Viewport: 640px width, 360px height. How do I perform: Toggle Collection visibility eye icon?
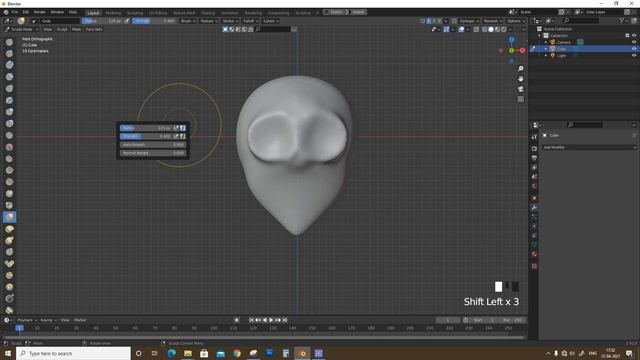click(634, 36)
